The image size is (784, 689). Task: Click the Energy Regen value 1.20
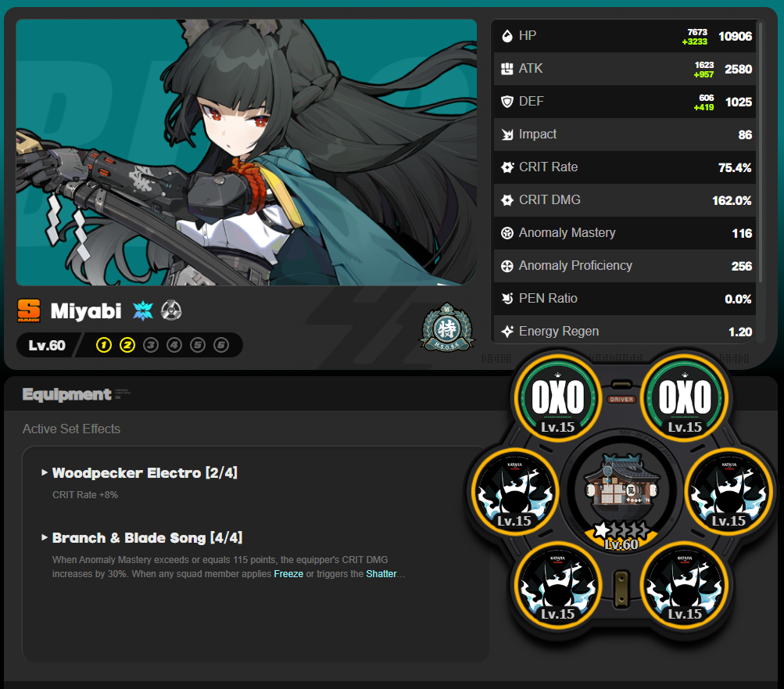(x=740, y=332)
